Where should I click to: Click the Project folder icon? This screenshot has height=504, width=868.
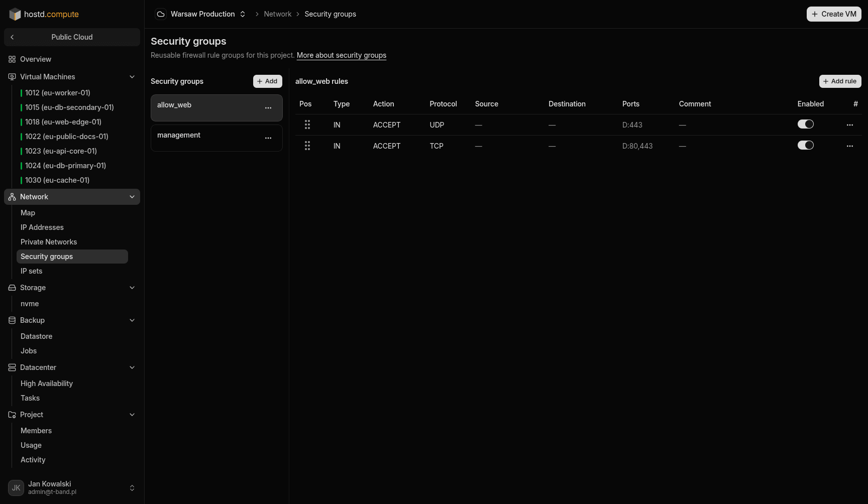(12, 415)
